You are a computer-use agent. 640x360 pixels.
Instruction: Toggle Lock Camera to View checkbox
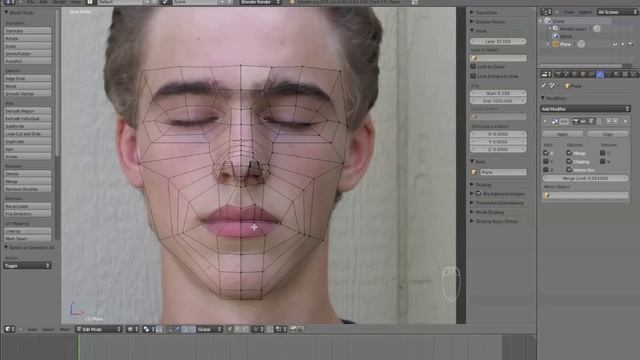click(x=473, y=76)
